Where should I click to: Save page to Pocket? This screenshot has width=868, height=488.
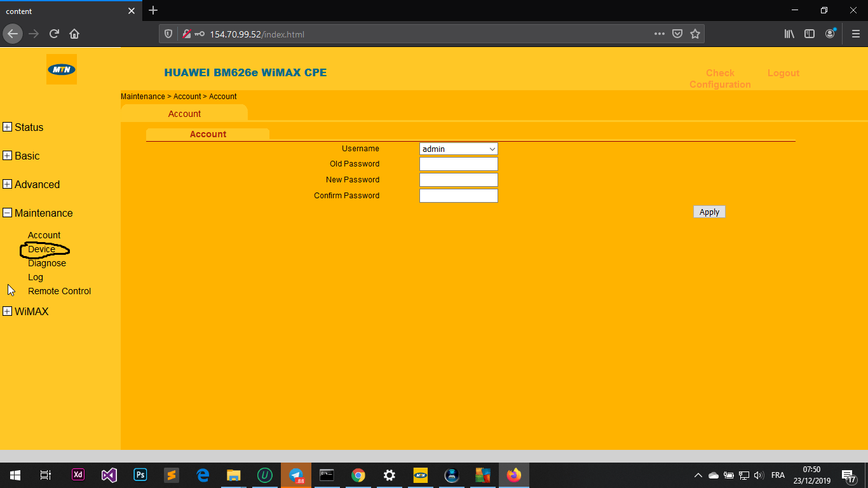pos(677,34)
